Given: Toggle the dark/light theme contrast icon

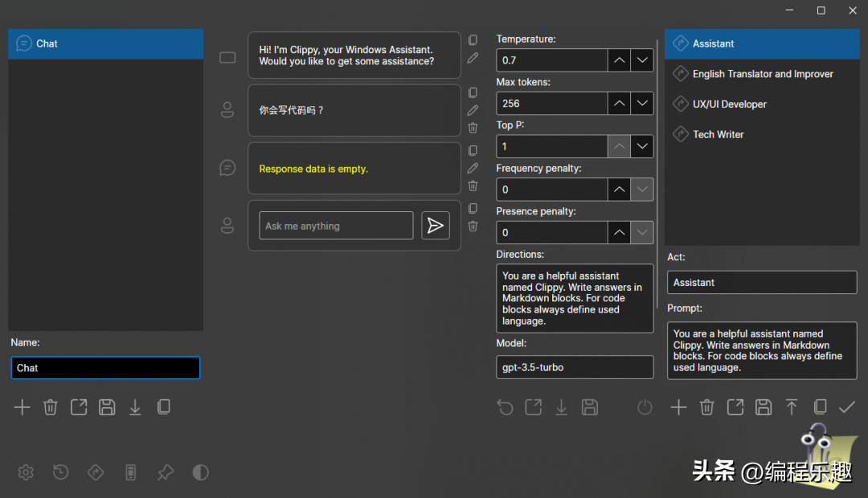Looking at the screenshot, I should 200,472.
